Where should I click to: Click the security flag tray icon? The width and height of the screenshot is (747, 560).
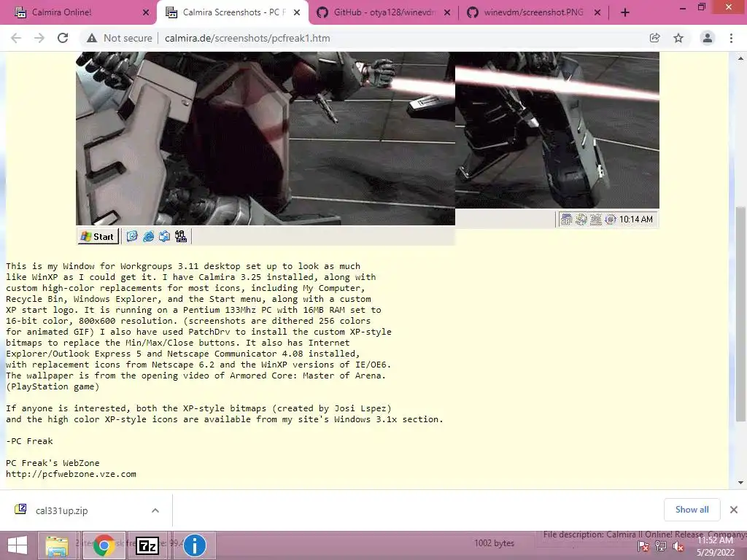(x=643, y=546)
